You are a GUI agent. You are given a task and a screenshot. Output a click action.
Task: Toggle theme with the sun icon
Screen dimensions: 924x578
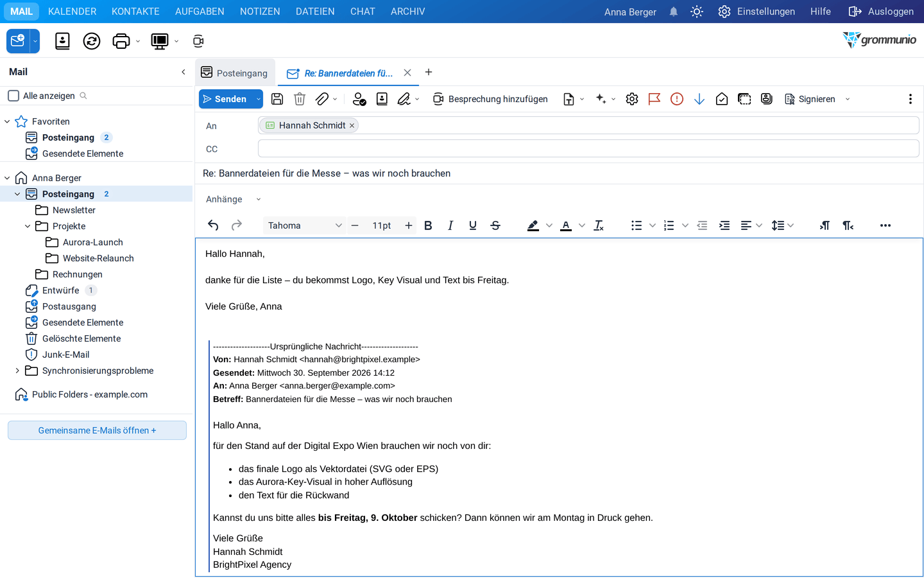[x=697, y=12]
